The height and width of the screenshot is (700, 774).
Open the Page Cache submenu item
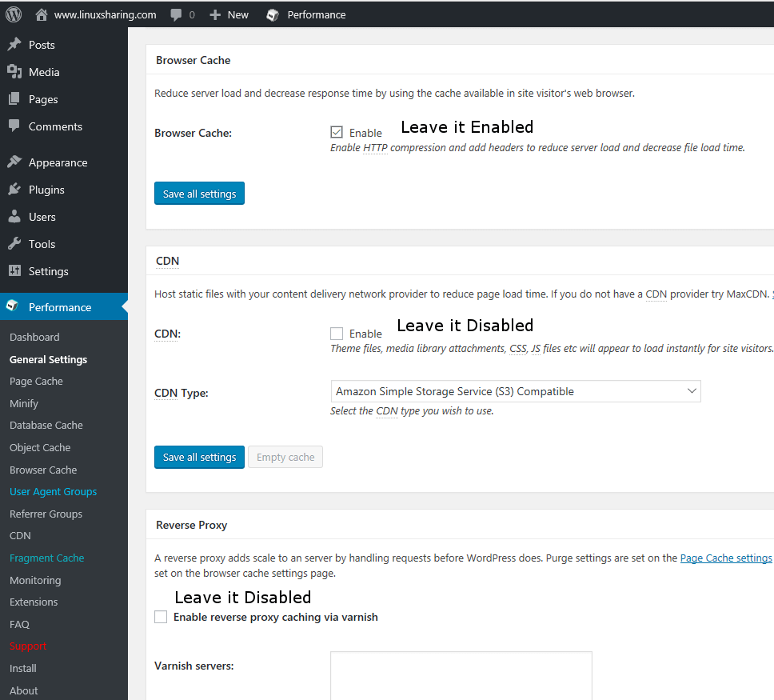(36, 382)
